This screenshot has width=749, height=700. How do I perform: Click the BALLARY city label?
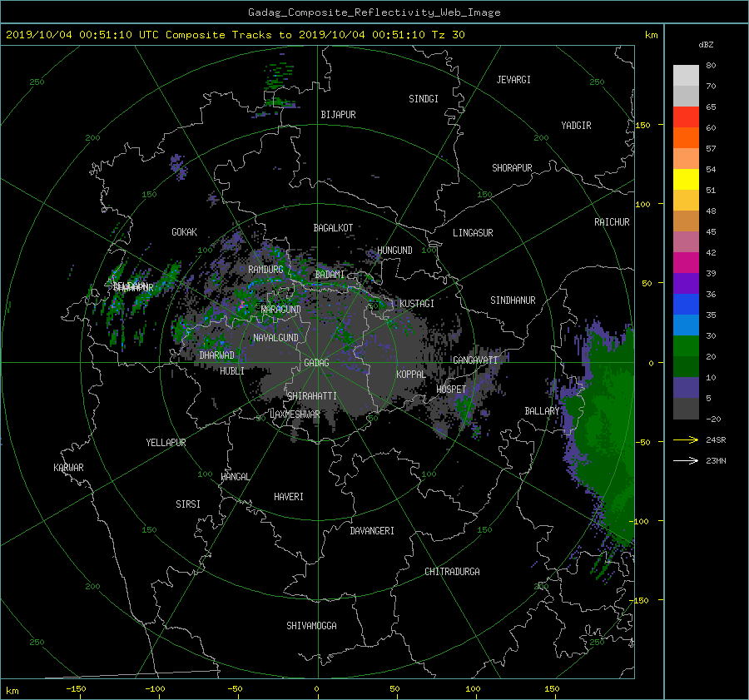542,411
